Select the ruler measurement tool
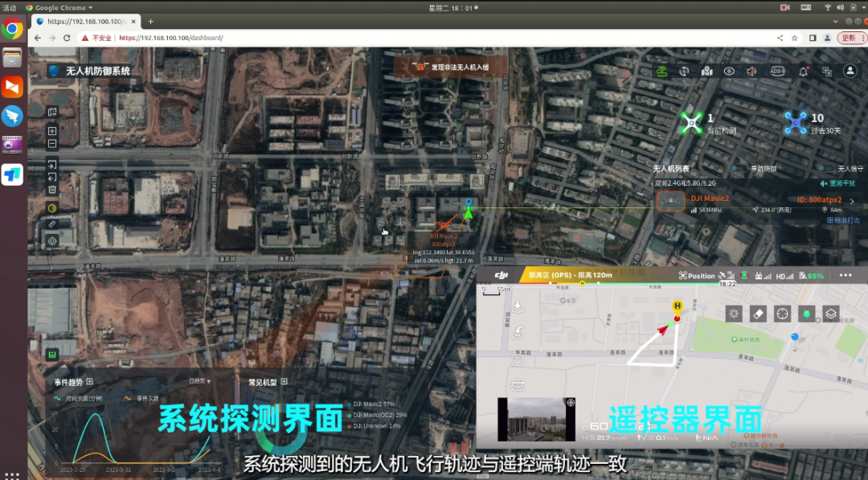 click(52, 224)
